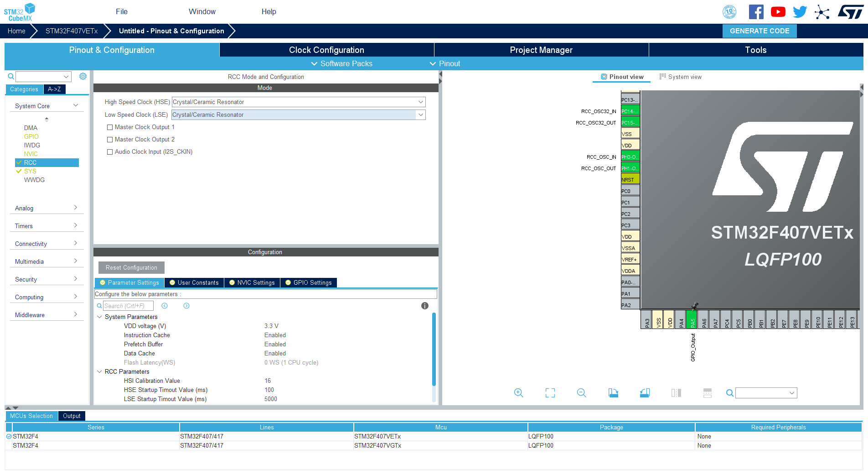The image size is (868, 475).
Task: Open the STM32 CubeMX logo
Action: [20, 12]
